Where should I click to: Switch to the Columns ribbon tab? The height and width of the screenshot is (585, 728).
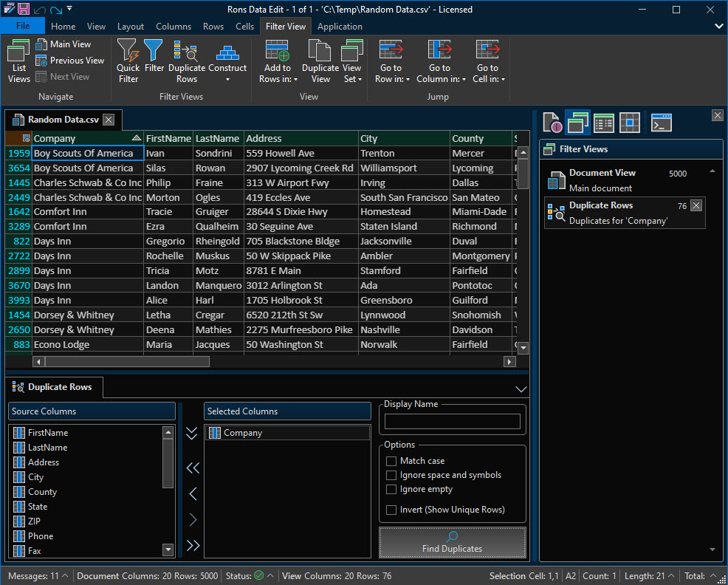174,27
